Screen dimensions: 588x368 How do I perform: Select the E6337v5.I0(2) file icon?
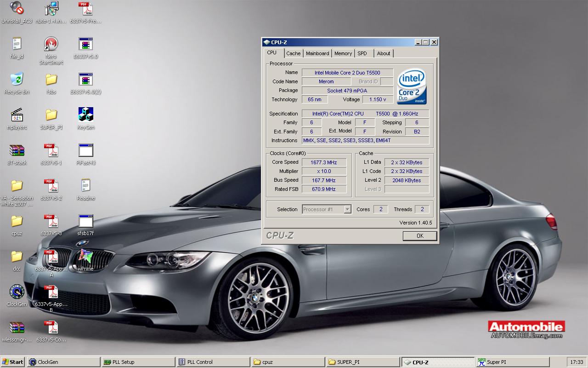point(86,79)
